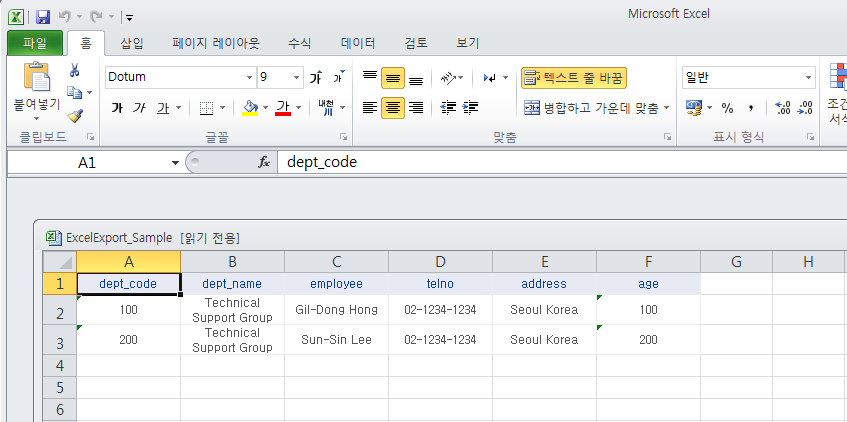Switch to the 보기 tab
Image resolution: width=847 pixels, height=422 pixels.
tap(468, 43)
